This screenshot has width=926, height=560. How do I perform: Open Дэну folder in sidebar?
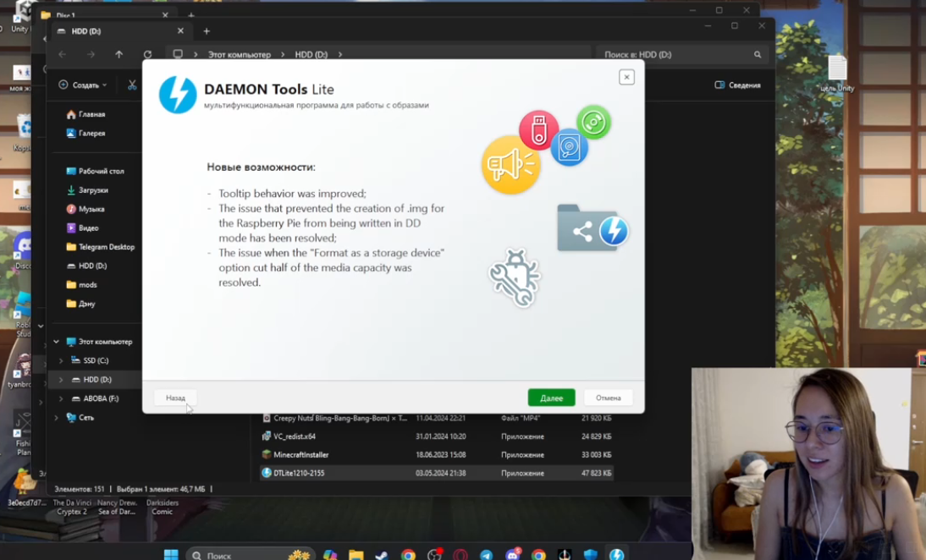(x=81, y=304)
